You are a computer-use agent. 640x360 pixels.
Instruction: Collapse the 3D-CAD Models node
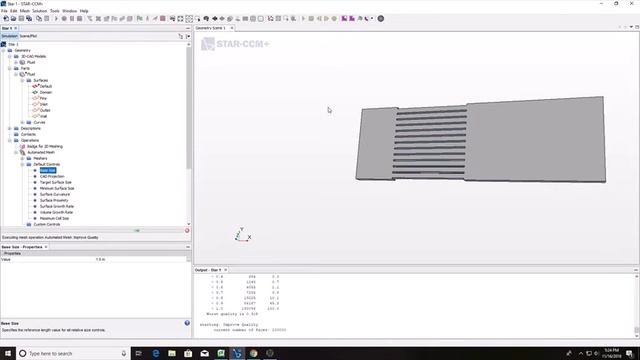(10, 56)
